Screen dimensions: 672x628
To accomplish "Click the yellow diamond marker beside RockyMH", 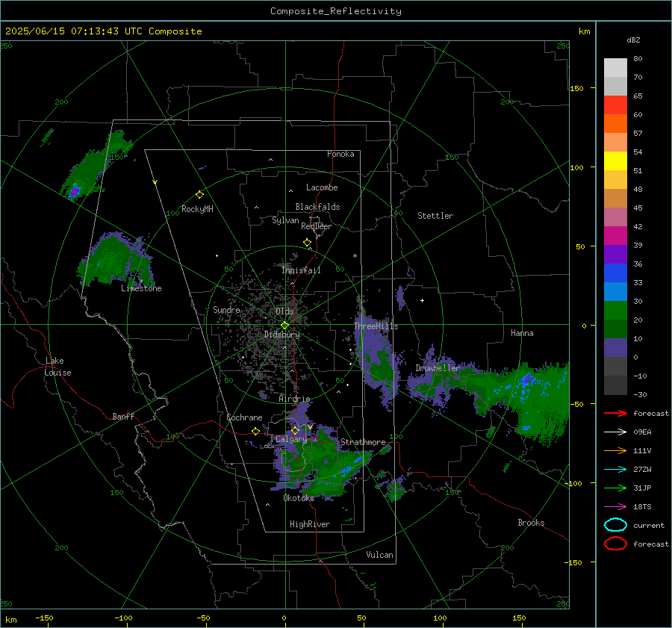I will (199, 195).
